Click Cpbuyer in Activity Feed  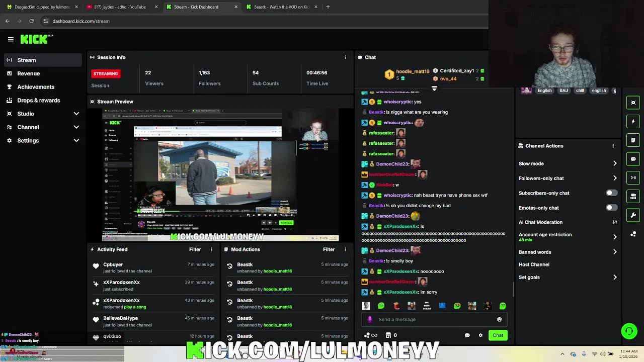tap(113, 264)
